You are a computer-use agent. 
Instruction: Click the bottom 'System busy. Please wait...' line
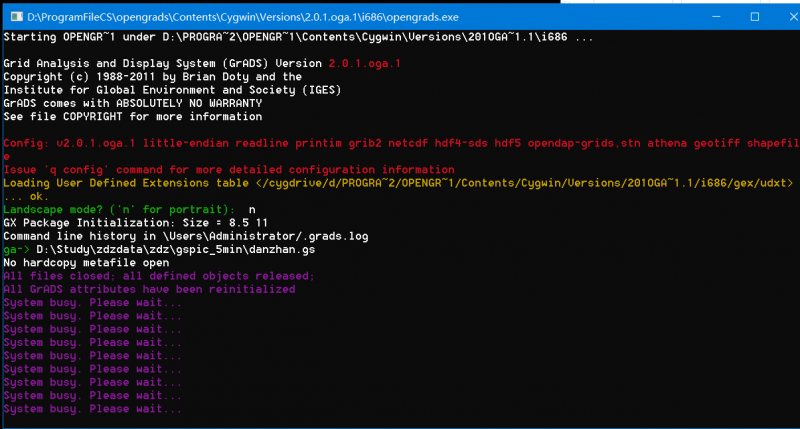pyautogui.click(x=93, y=409)
